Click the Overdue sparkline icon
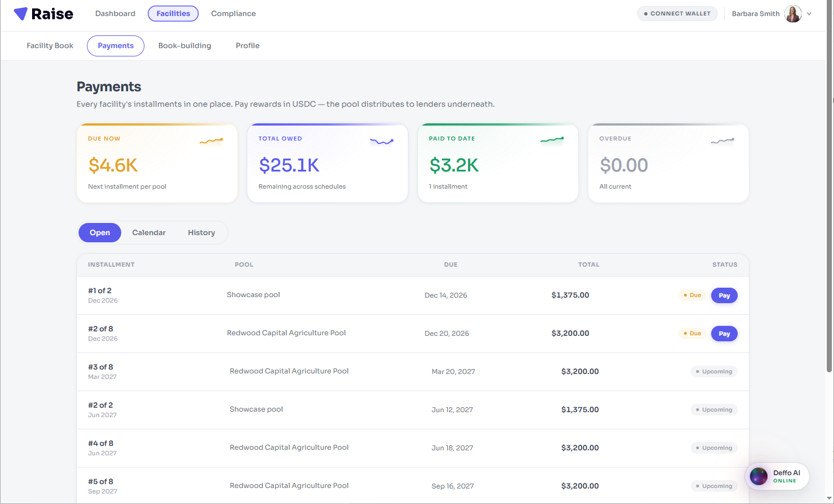 [723, 141]
